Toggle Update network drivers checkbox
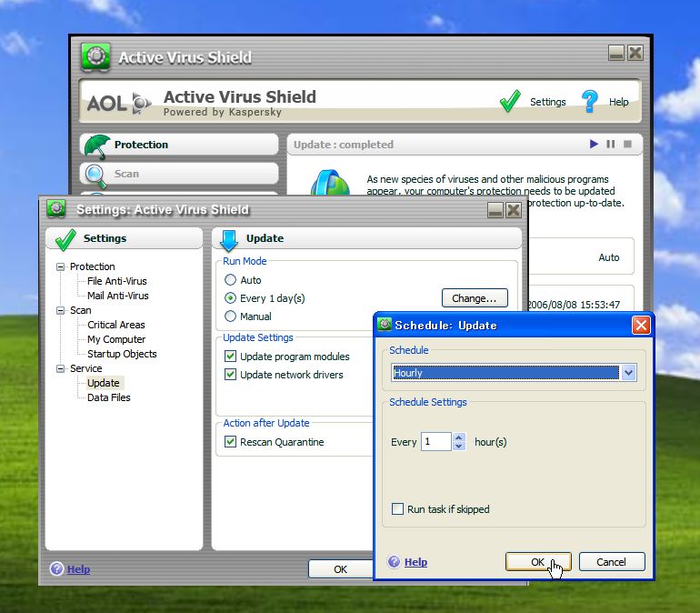 [230, 374]
